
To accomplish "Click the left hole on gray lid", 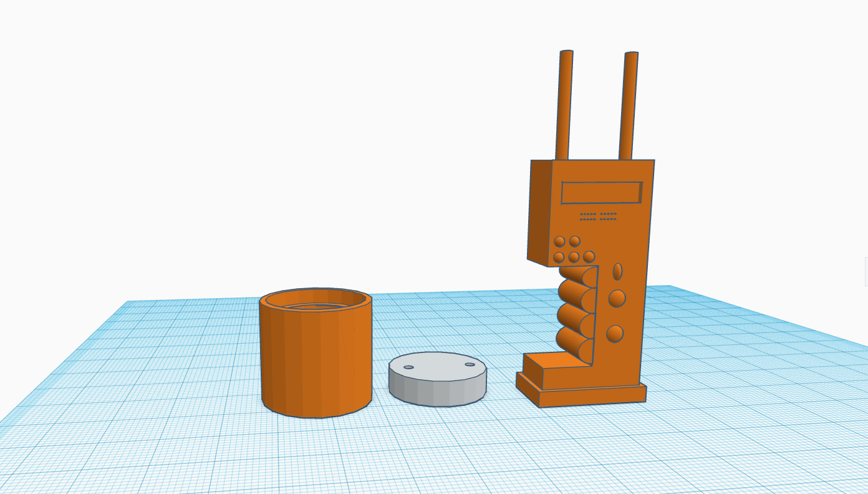I will (x=408, y=367).
